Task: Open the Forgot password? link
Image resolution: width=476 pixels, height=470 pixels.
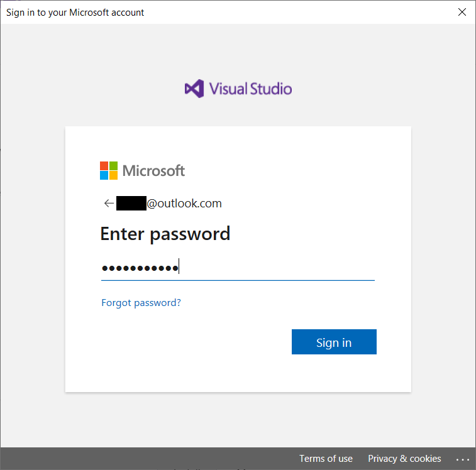Action: [x=141, y=303]
